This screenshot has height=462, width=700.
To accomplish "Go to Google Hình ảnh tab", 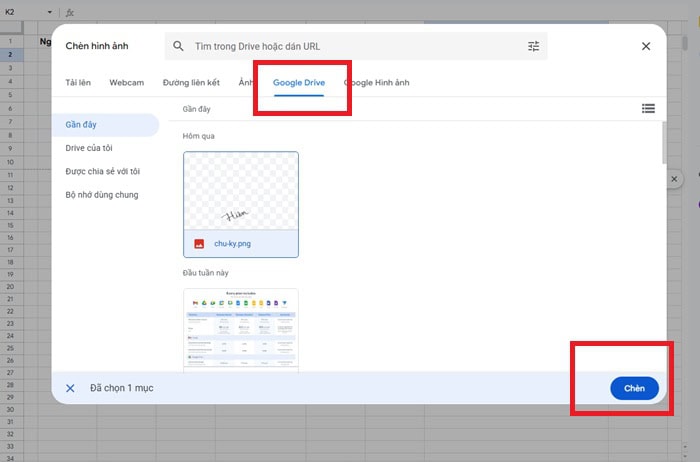I will pos(377,82).
